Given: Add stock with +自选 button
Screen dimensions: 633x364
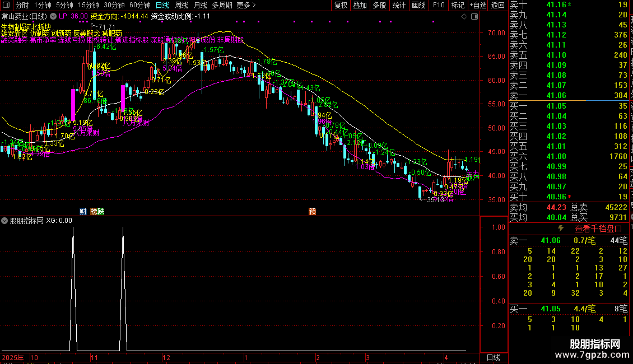Looking at the screenshot, I should 478,5.
